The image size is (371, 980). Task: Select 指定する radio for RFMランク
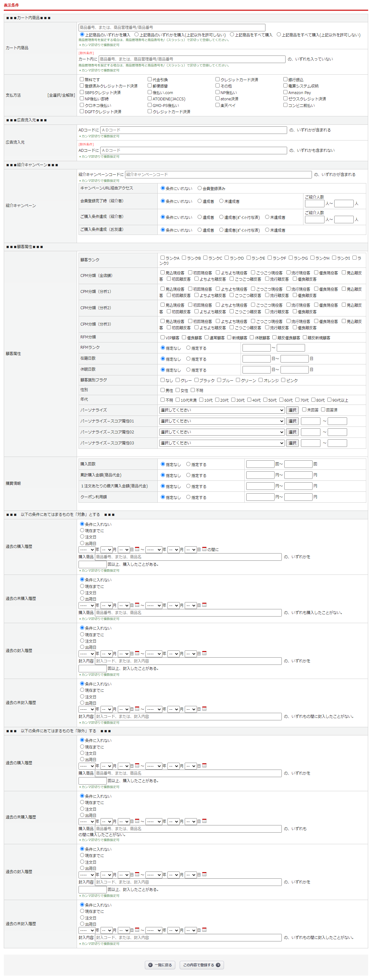[188, 348]
